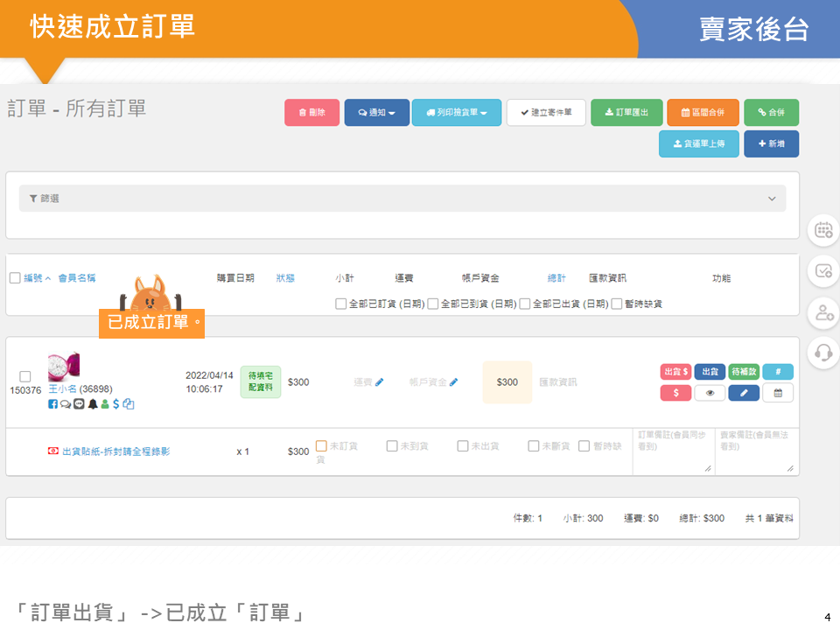840x630 pixels.
Task: Open the Facebook icon under 王小名
Action: (52, 404)
